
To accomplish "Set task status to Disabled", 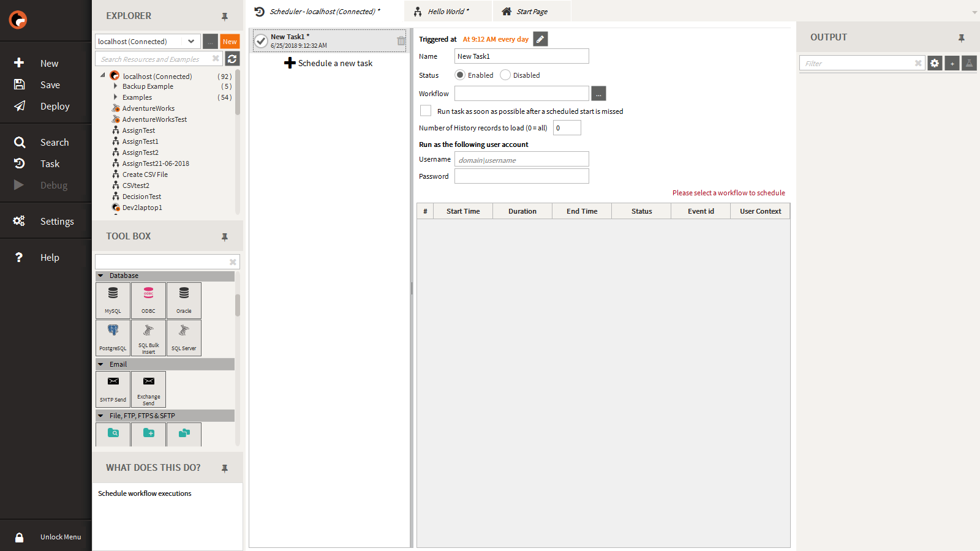I will (505, 75).
